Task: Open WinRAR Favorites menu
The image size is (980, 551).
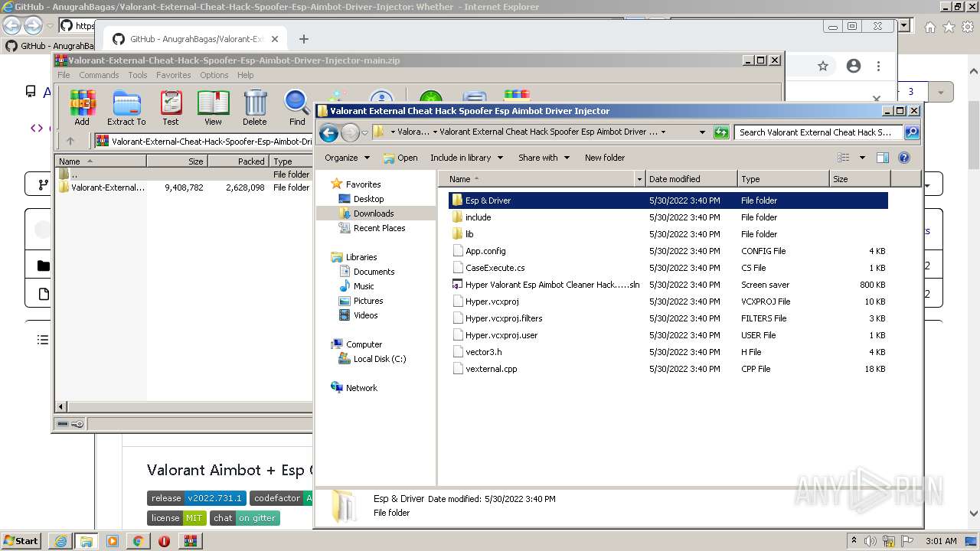Action: pyautogui.click(x=174, y=75)
